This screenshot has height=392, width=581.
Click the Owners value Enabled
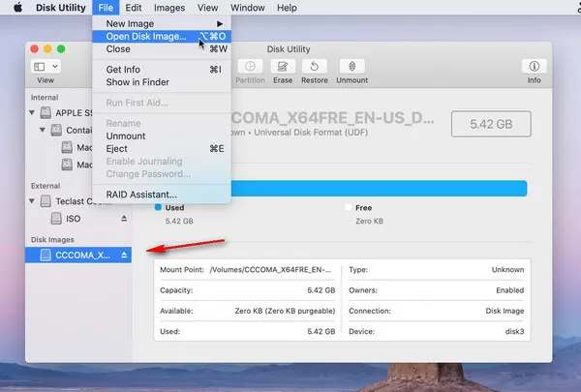(510, 290)
